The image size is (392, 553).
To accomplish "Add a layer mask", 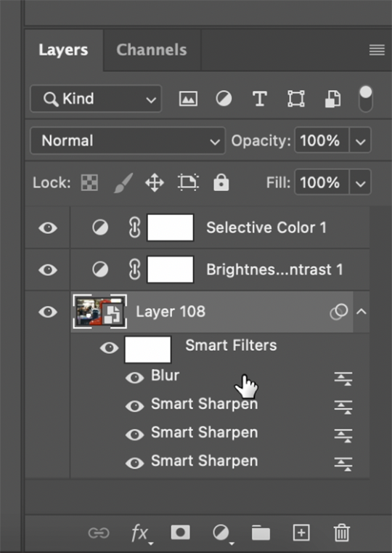I will point(180,532).
